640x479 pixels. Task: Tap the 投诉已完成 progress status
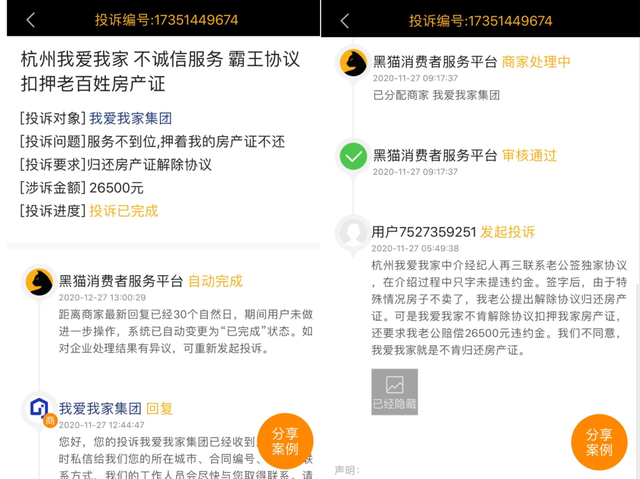[x=124, y=210]
